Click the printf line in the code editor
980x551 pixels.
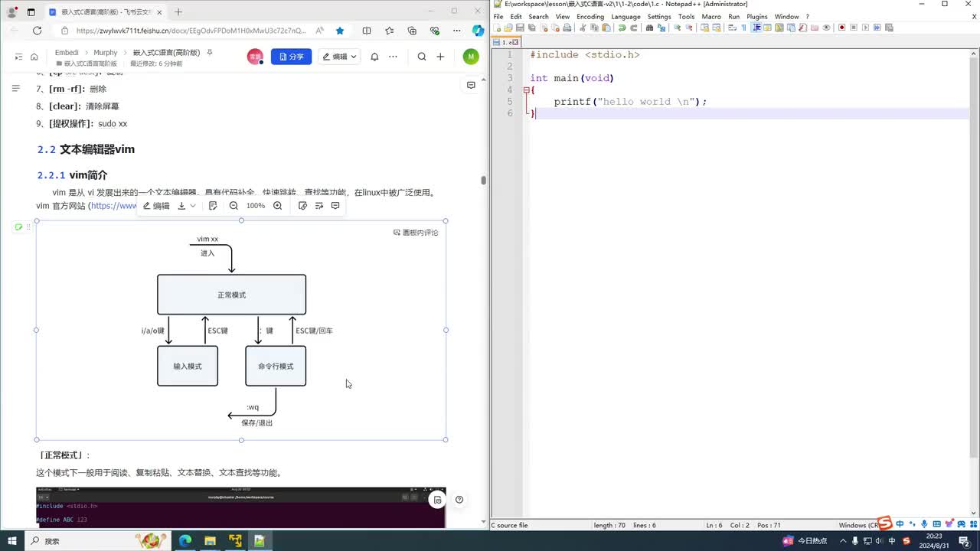coord(630,102)
